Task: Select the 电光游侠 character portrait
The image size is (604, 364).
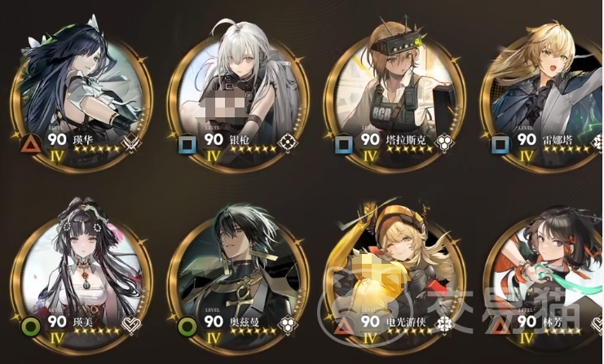Action: click(395, 277)
